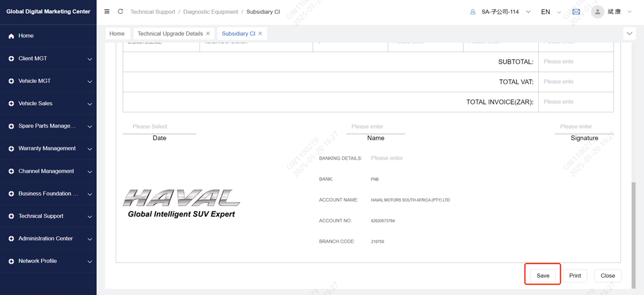Click the Banking Details input field
Image resolution: width=644 pixels, height=295 pixels.
(x=413, y=158)
